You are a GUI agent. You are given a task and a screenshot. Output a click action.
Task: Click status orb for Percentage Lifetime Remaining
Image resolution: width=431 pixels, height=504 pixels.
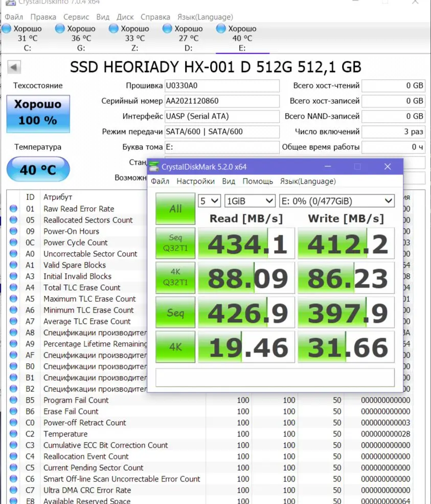click(x=13, y=344)
